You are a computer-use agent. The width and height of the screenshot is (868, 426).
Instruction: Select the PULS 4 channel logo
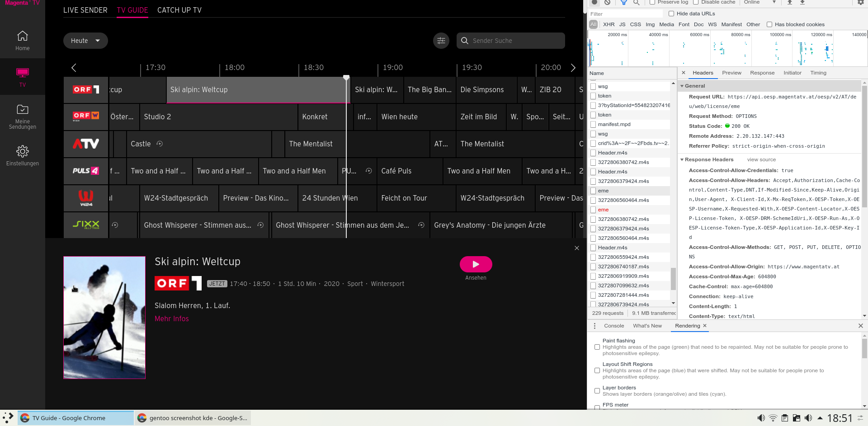tap(86, 171)
